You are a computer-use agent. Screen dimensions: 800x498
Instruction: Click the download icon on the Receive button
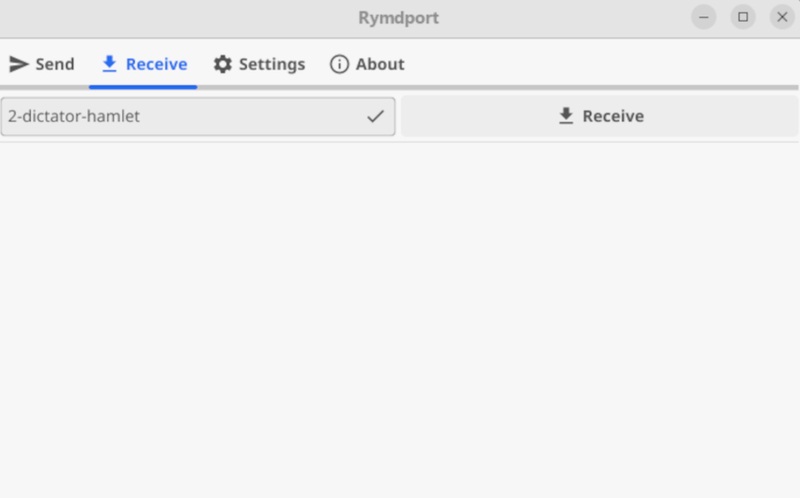pos(566,116)
